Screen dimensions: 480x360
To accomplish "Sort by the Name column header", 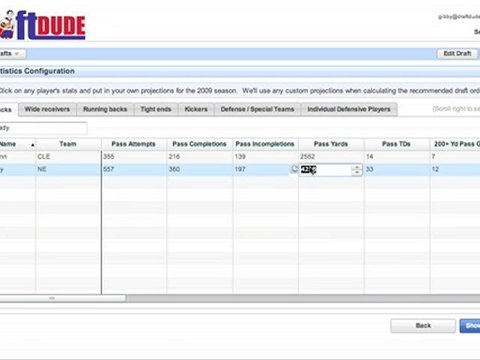I will point(17,144).
